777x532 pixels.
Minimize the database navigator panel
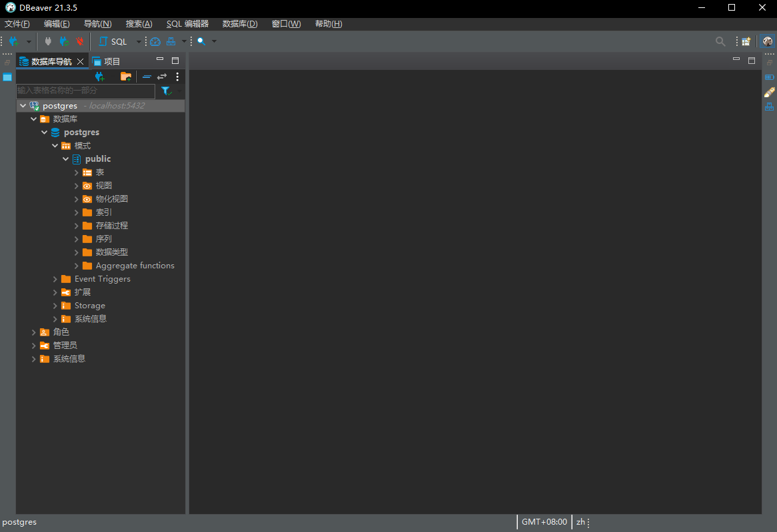[x=159, y=59]
